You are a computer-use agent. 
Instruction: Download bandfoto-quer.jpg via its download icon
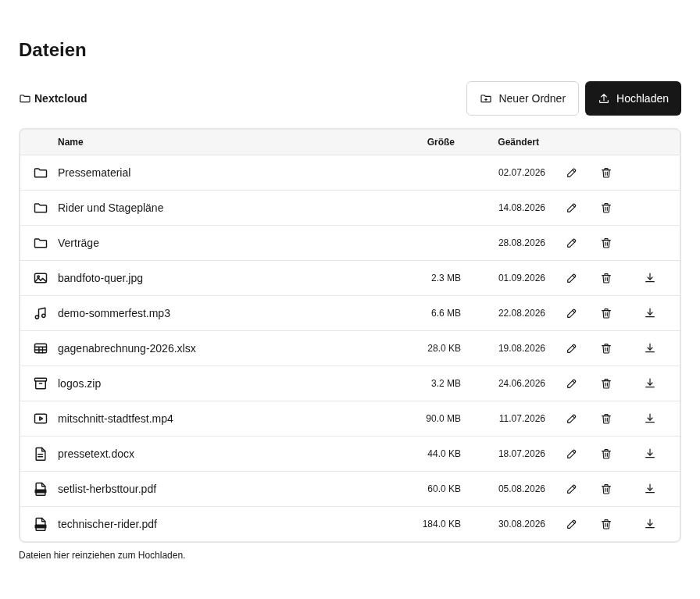(x=649, y=278)
